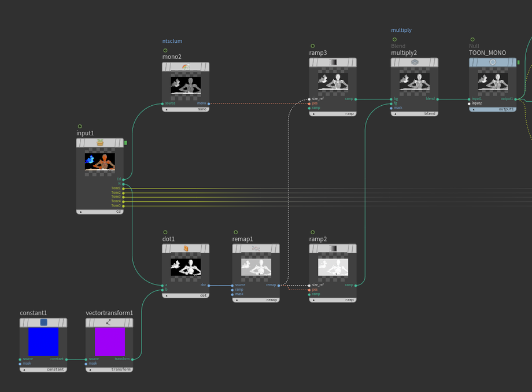Viewport: 532px width, 392px height.
Task: Expand the footer arrow on constant1
Action: 24,369
